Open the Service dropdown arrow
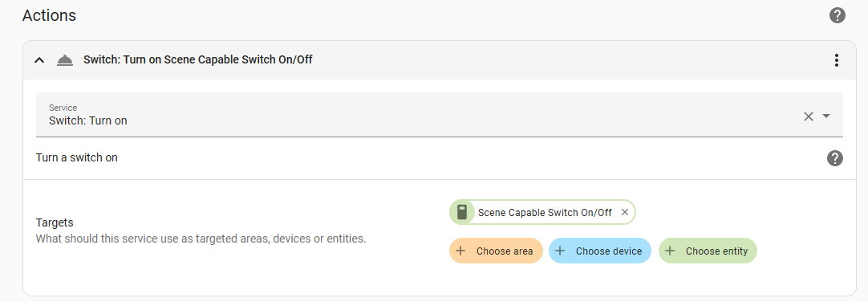 (x=826, y=116)
